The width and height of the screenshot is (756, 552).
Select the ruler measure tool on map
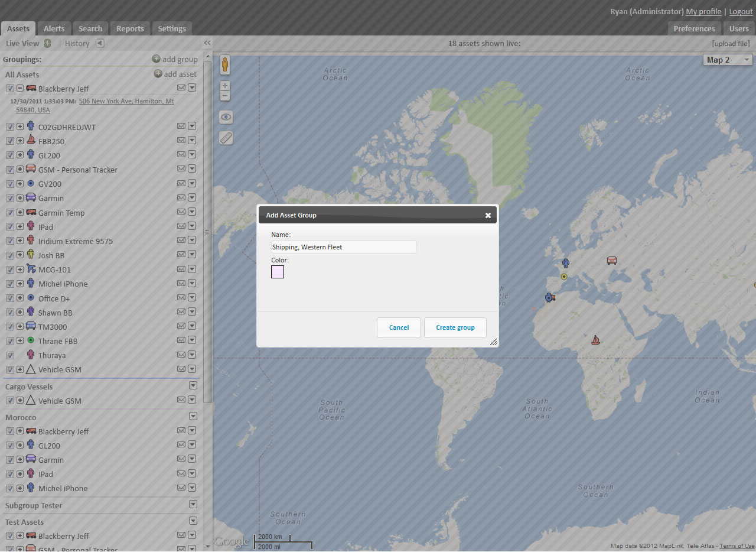tap(226, 138)
